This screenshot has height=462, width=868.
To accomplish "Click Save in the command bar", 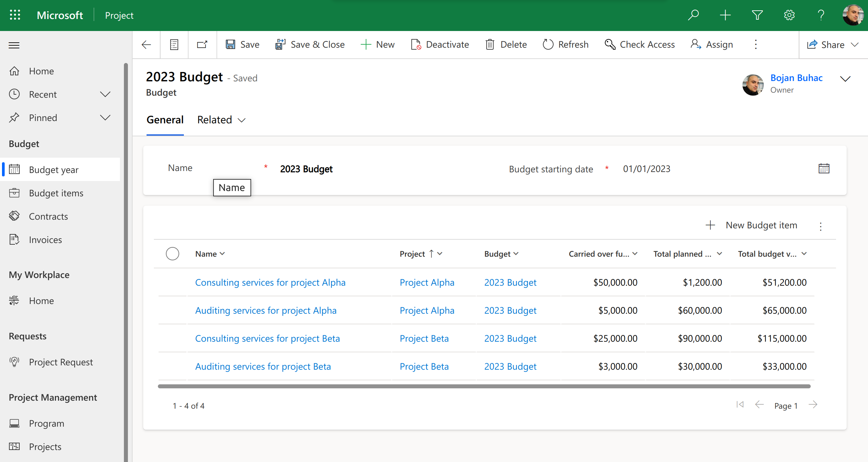I will [242, 45].
